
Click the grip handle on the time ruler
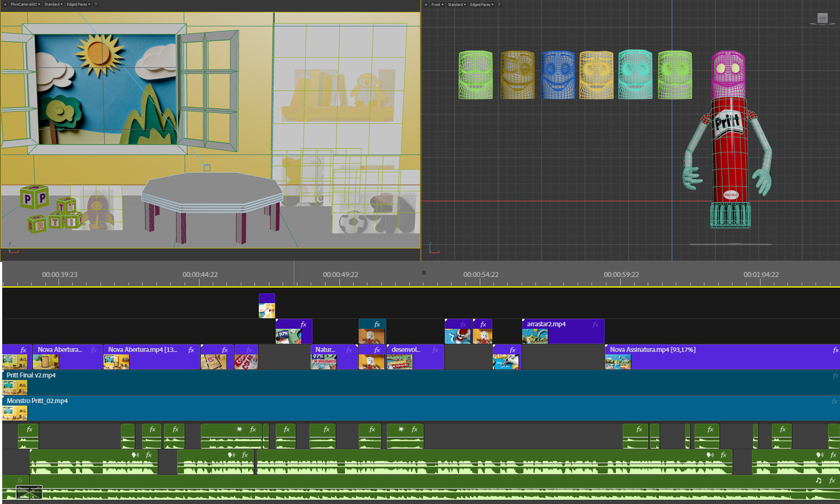tap(423, 273)
